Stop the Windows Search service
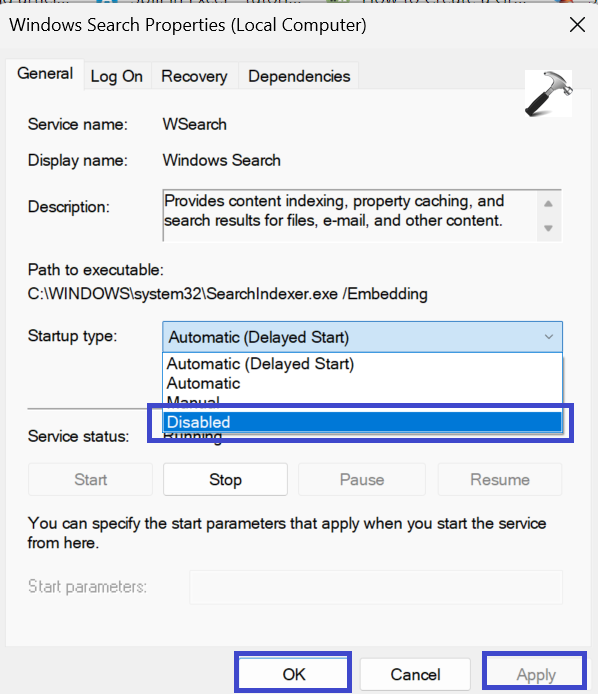This screenshot has width=598, height=694. click(225, 479)
